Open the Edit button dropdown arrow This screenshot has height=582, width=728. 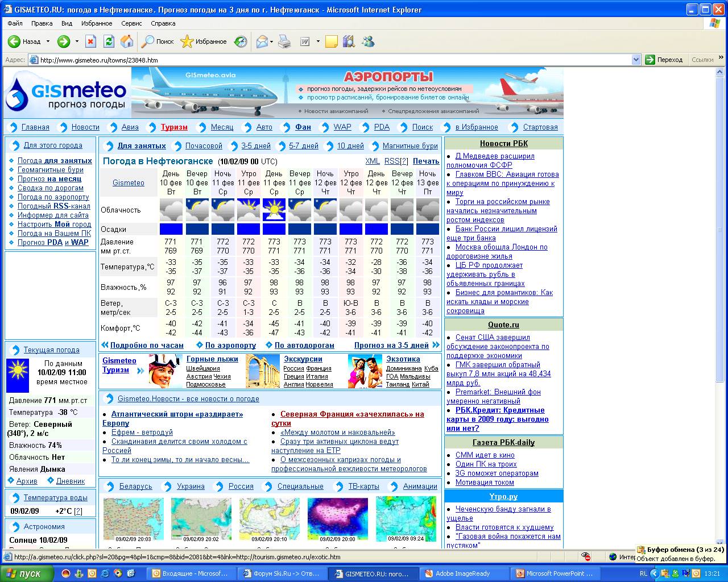coord(318,41)
